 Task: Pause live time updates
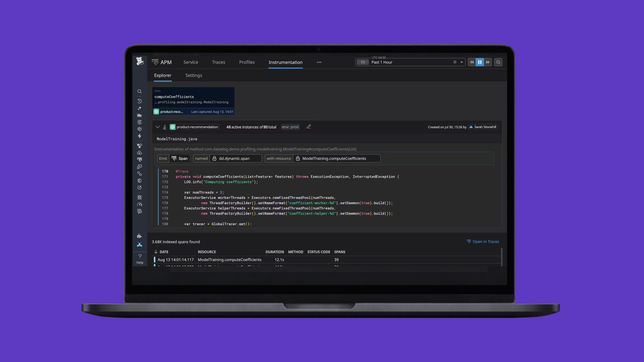point(480,62)
